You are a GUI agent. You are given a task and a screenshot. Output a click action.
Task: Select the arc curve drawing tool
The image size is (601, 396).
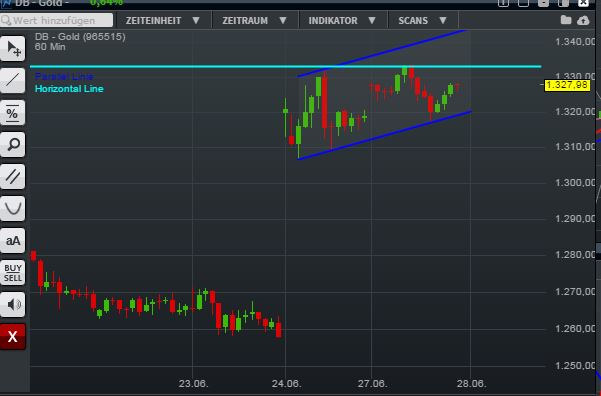(x=13, y=208)
